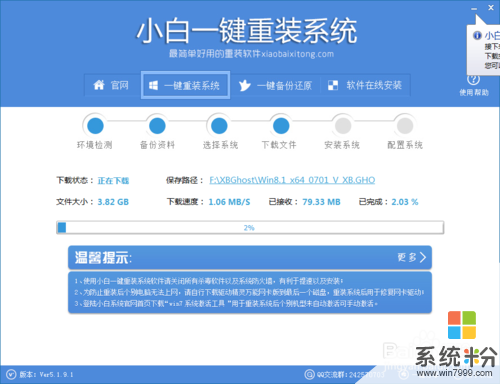Image resolution: width=500 pixels, height=384 pixels.
Task: Close the 小白一键重装系统 window
Action: pos(491,8)
